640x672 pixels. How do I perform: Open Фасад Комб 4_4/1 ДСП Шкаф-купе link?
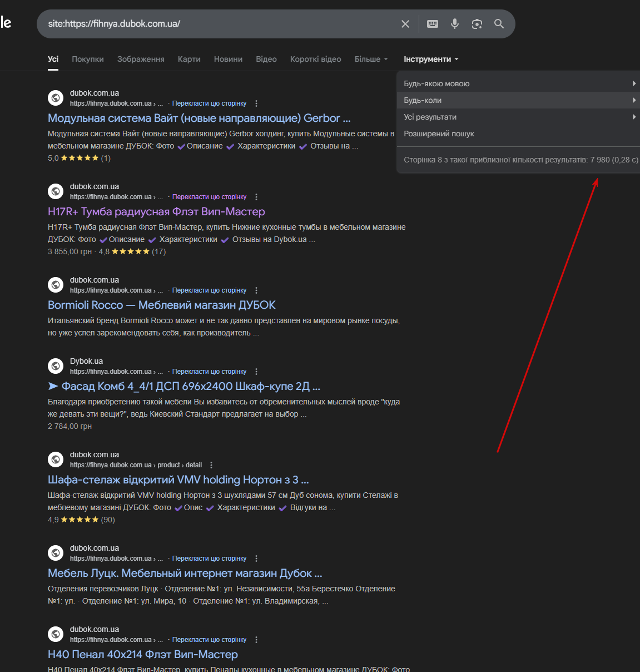184,386
